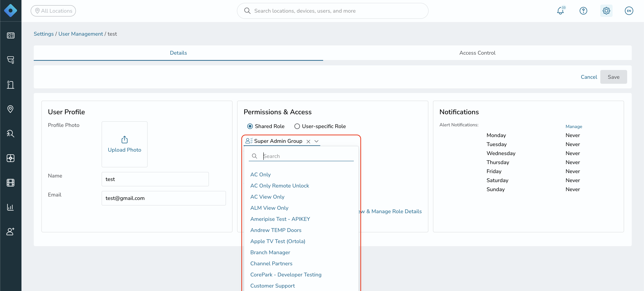This screenshot has height=291, width=644.
Task: Open the help question mark icon
Action: coord(583,11)
